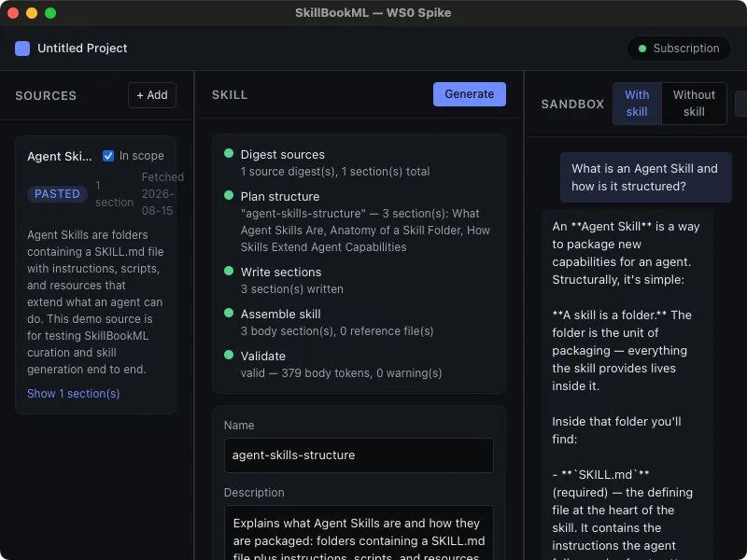The height and width of the screenshot is (560, 747).
Task: Click '1 source digest(s), 1 section(s) total' text
Action: [335, 172]
